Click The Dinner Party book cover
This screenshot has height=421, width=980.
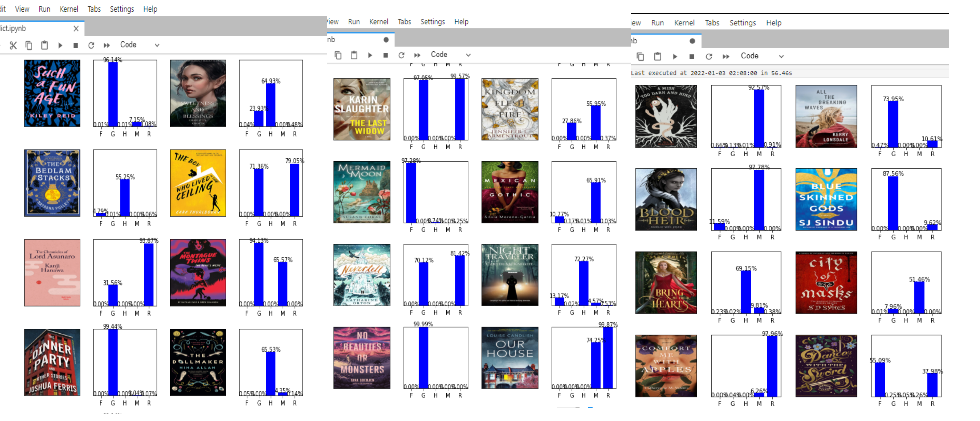52,362
